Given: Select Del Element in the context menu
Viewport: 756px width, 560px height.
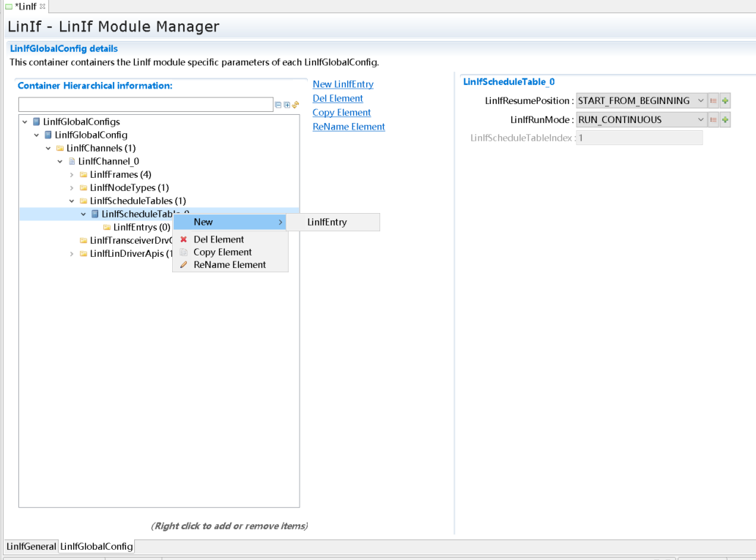Looking at the screenshot, I should click(x=218, y=239).
